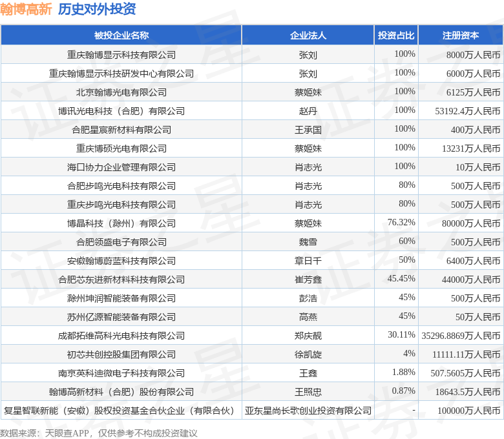Click the 企业法人 column header
The width and height of the screenshot is (504, 439).
(308, 35)
